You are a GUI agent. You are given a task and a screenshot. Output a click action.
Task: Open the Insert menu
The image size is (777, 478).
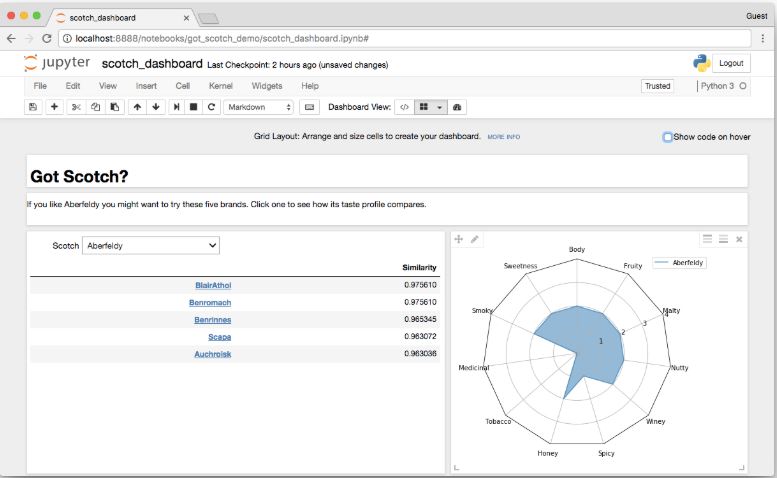(x=146, y=86)
